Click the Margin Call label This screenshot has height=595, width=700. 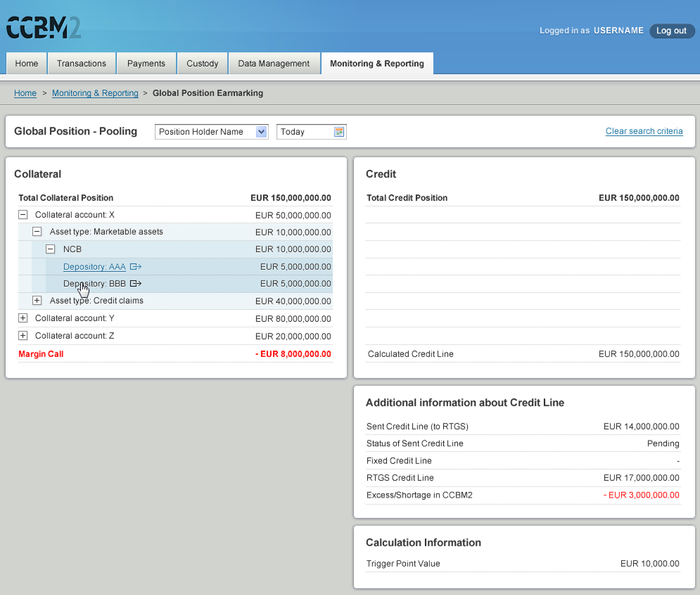(41, 354)
